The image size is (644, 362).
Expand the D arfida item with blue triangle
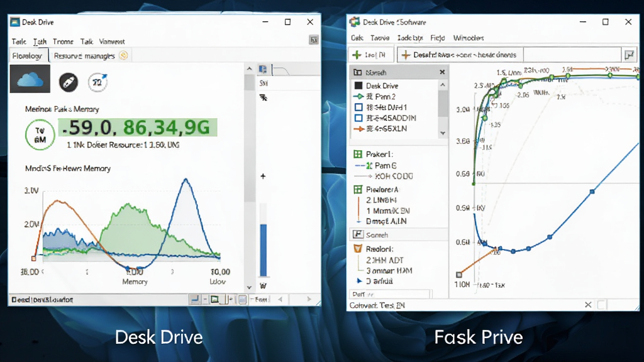coord(359,281)
